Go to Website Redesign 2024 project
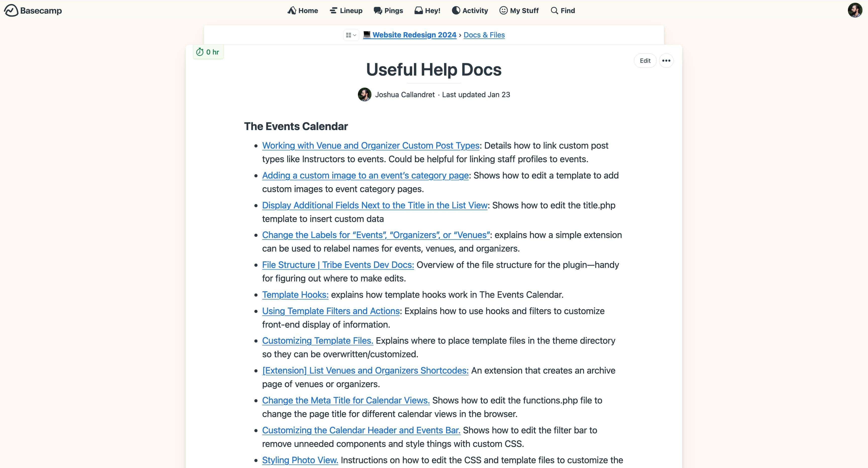Viewport: 868px width, 468px height. [x=414, y=35]
